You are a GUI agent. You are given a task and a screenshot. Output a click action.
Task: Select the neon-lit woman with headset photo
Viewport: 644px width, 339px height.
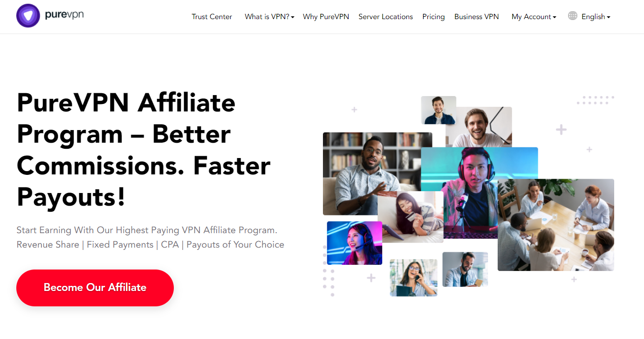355,243
